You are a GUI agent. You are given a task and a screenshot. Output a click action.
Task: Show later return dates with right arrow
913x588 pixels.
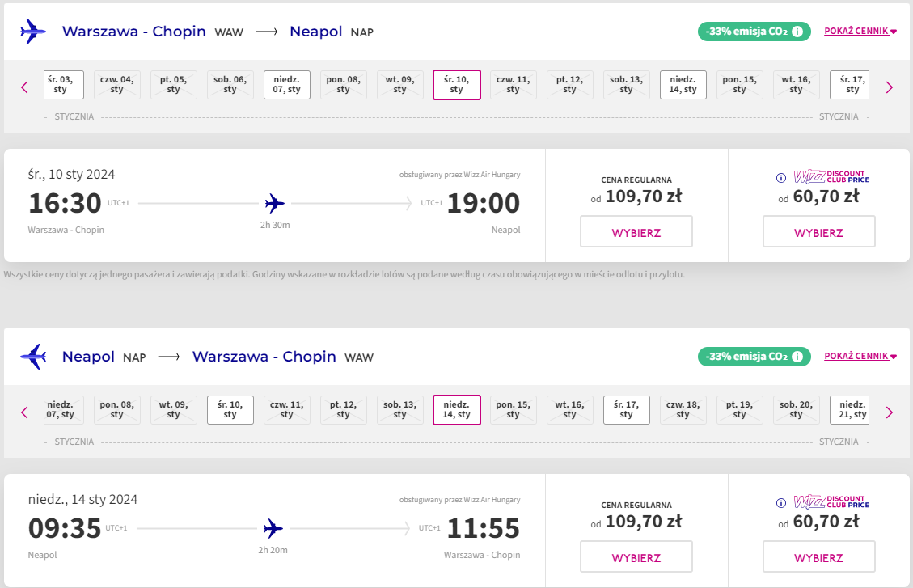pos(889,412)
